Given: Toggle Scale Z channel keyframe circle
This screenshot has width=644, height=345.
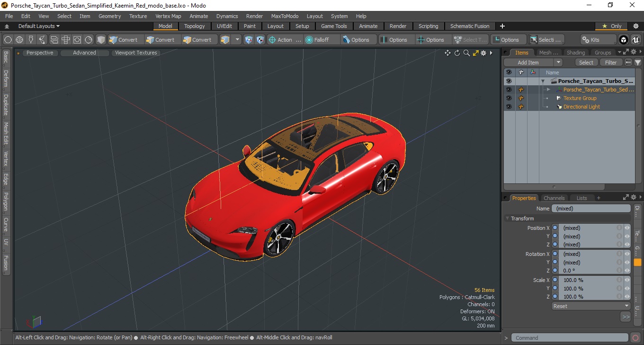Looking at the screenshot, I should pyautogui.click(x=555, y=297).
